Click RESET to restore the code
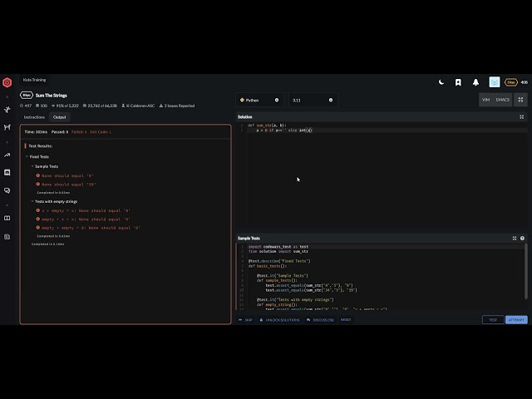532x399 pixels. click(346, 320)
